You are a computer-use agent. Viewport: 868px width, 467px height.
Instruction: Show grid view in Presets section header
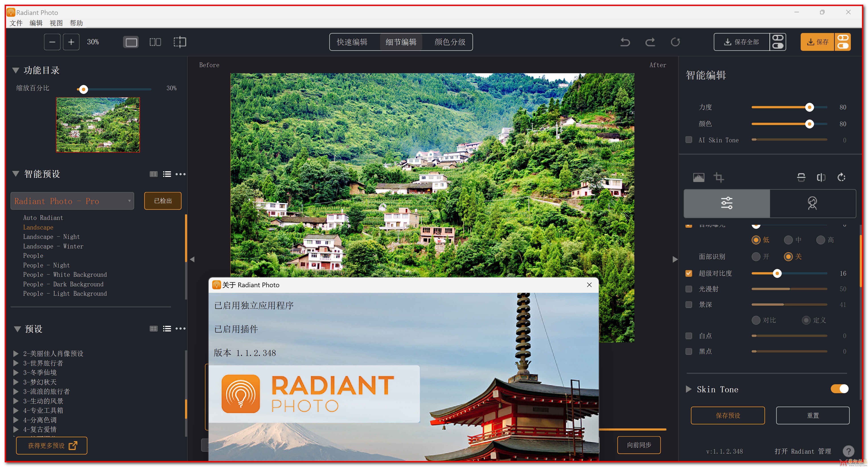[x=154, y=329]
